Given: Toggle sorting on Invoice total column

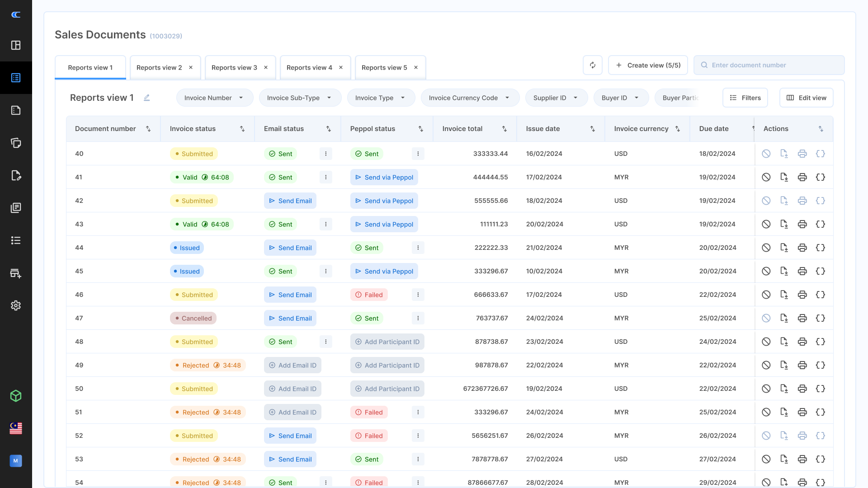Looking at the screenshot, I should click(x=504, y=129).
